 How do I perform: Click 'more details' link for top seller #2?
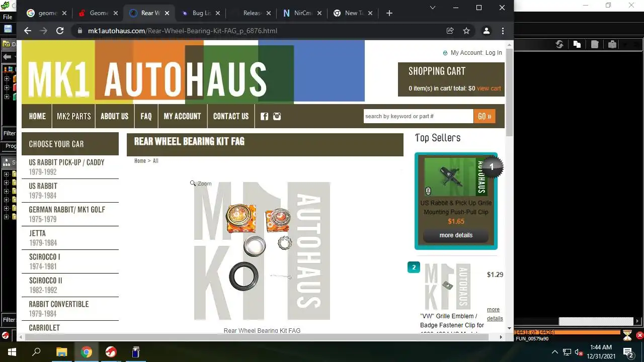pos(495,314)
